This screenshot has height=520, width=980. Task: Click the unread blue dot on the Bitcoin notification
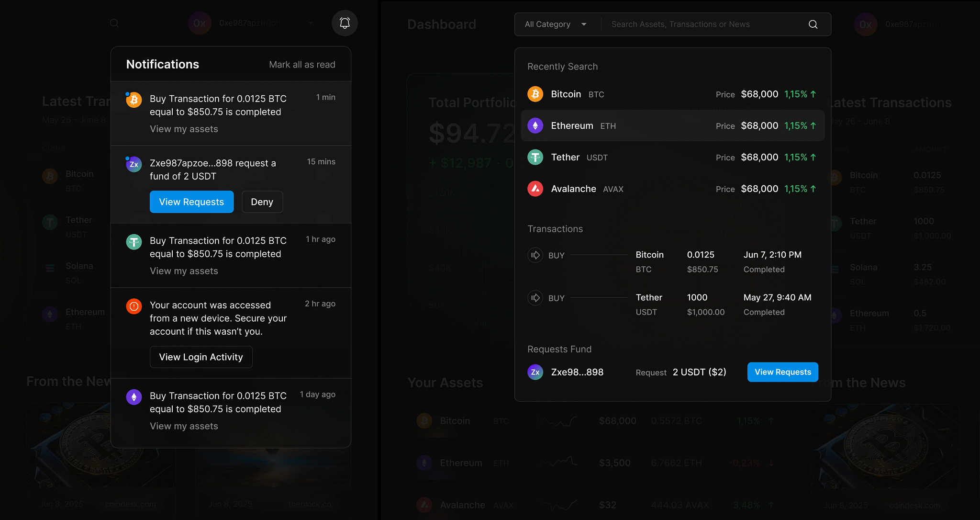click(x=127, y=94)
